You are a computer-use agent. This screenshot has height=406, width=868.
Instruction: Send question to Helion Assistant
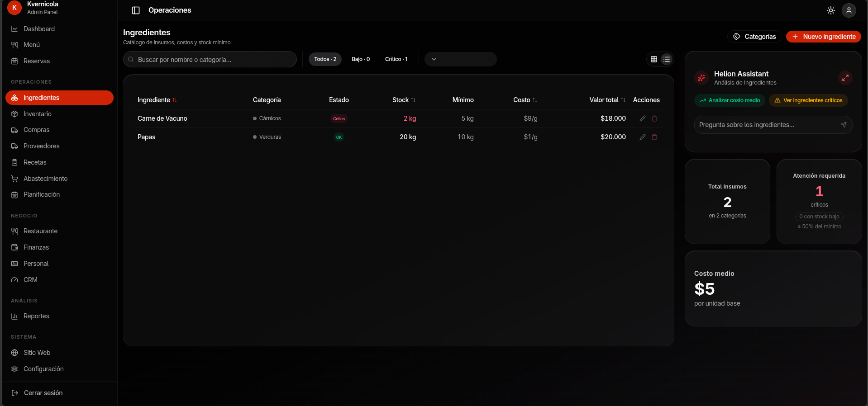[x=843, y=125]
